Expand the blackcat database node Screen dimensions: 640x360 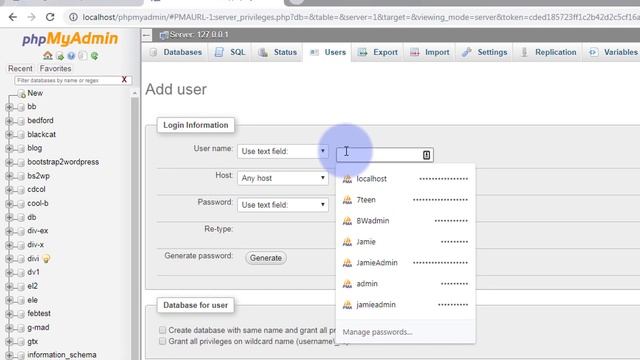9,135
